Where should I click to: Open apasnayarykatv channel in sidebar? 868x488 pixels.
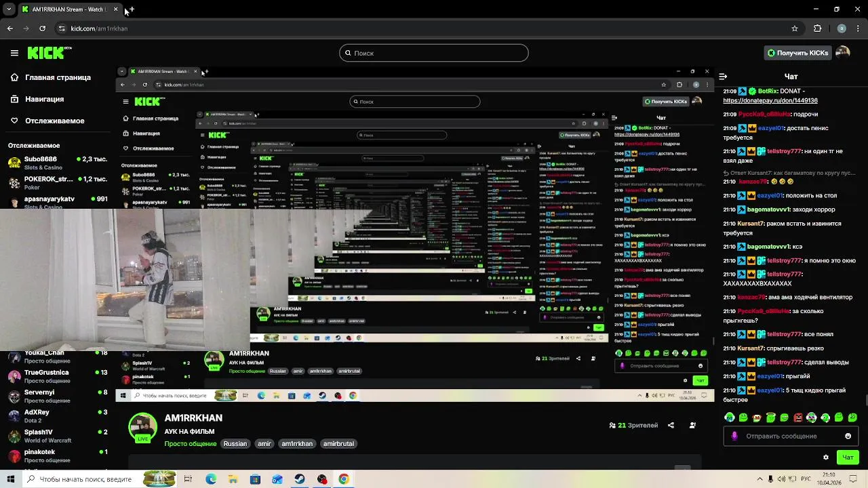pyautogui.click(x=58, y=201)
